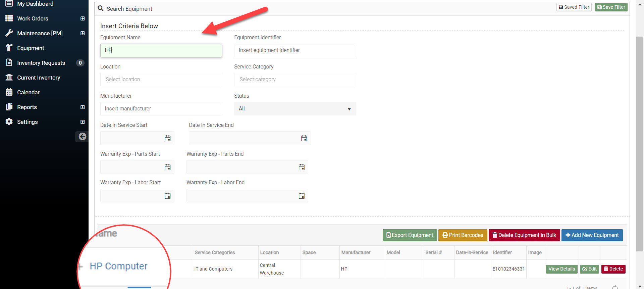The height and width of the screenshot is (289, 644).
Task: Select the identifier E10102346331 cell
Action: [x=508, y=269]
